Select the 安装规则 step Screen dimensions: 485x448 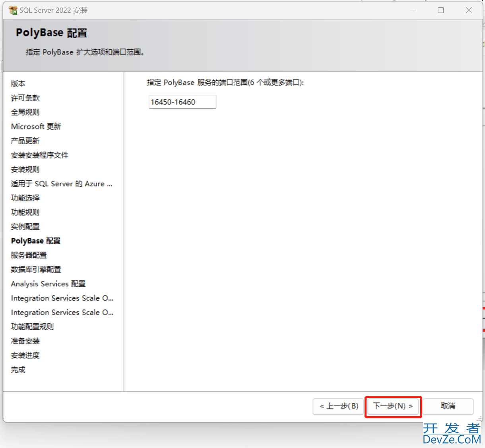tap(25, 169)
